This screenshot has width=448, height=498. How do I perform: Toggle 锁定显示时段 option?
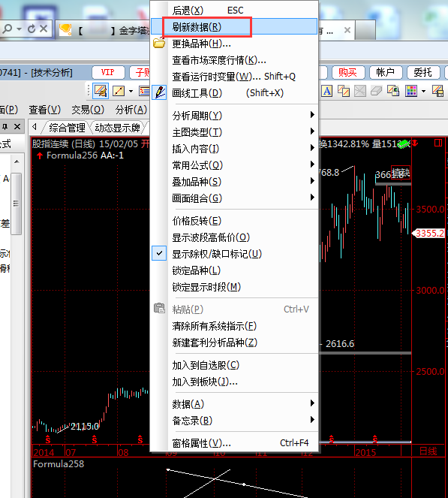[234, 287]
